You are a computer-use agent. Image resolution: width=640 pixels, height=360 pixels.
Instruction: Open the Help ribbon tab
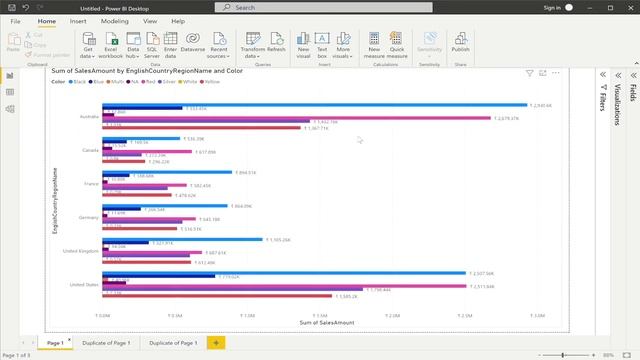(x=178, y=21)
